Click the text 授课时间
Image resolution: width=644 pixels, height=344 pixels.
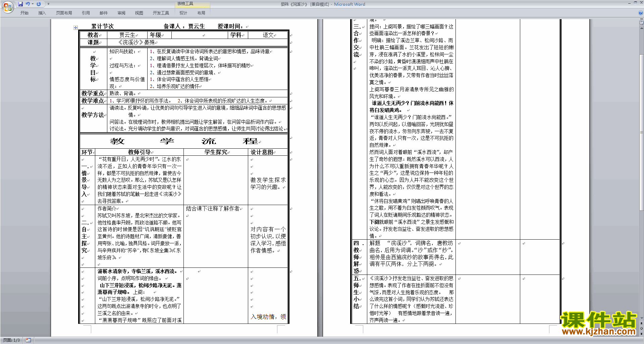(230, 26)
